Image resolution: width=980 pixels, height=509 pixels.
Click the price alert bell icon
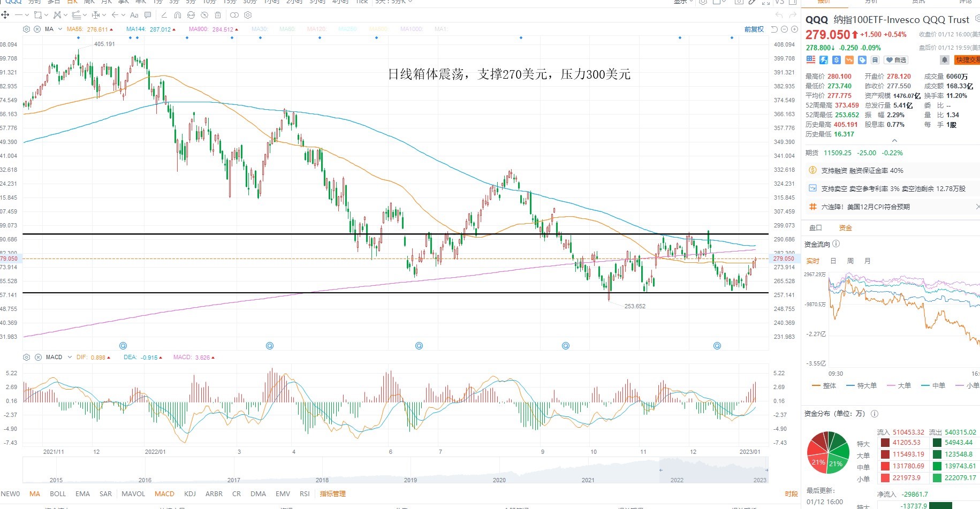point(945,60)
